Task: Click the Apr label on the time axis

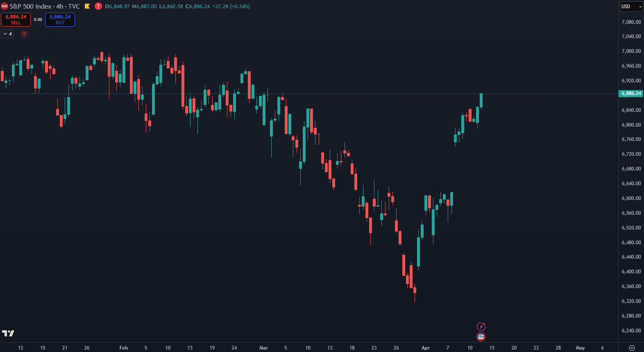Action: coord(426,348)
